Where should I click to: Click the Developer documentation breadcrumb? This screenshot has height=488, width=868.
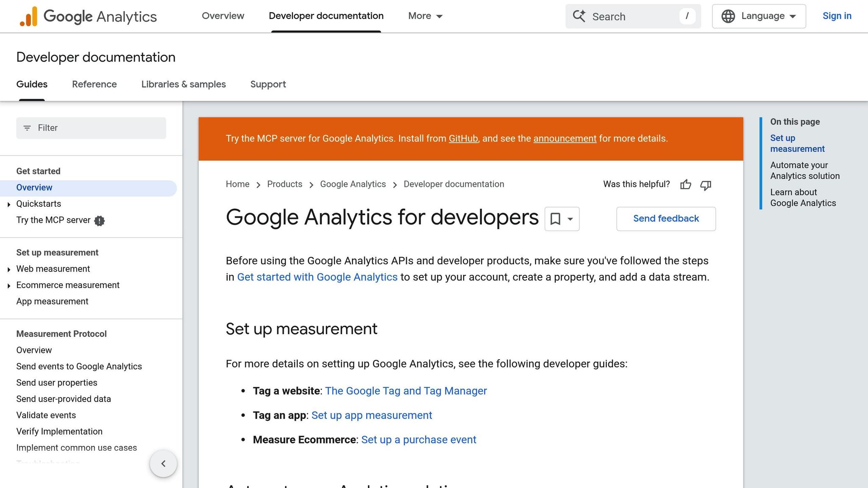pos(453,184)
